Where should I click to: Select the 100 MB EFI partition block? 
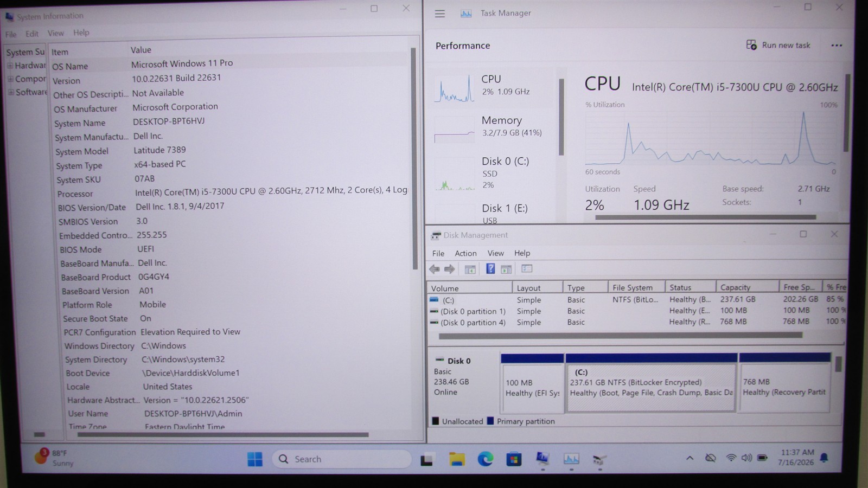pos(532,383)
